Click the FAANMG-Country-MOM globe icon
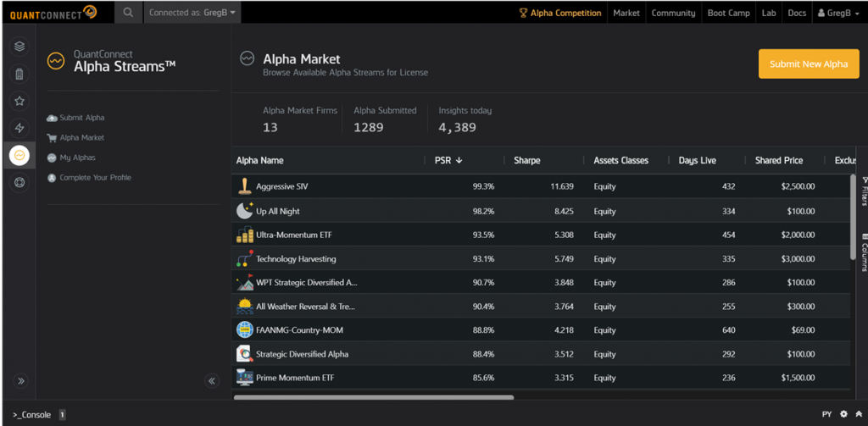 (x=245, y=329)
